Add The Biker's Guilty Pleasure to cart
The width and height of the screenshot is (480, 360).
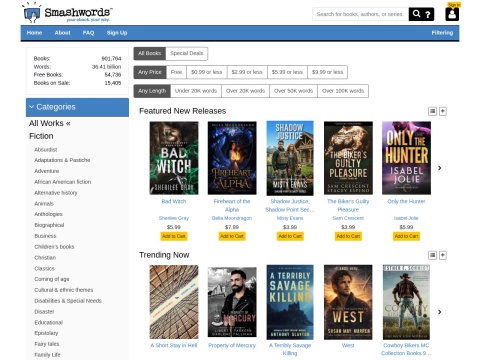pyautogui.click(x=348, y=236)
